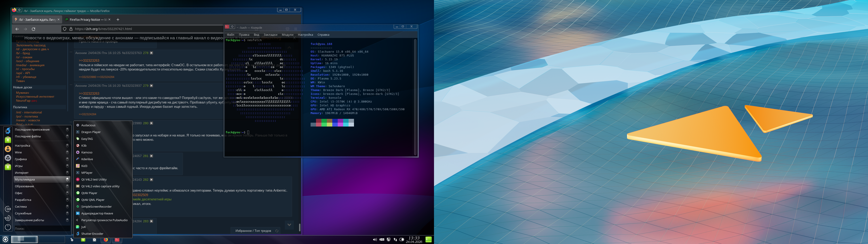Reload the page in Firefox
868x244 pixels.
coord(33,29)
